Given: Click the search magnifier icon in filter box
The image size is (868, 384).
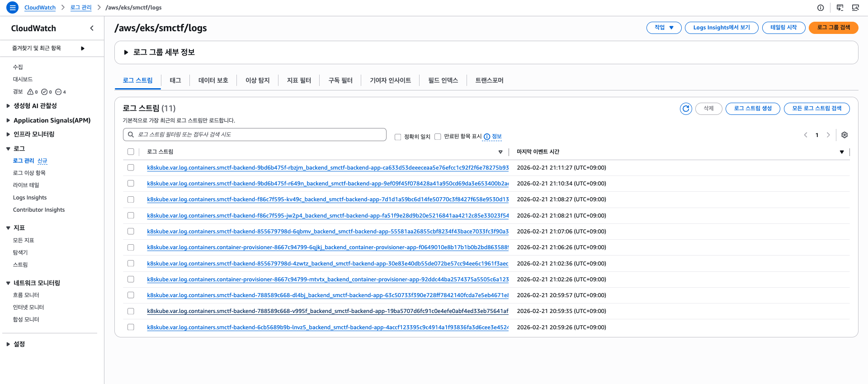Looking at the screenshot, I should (x=131, y=134).
